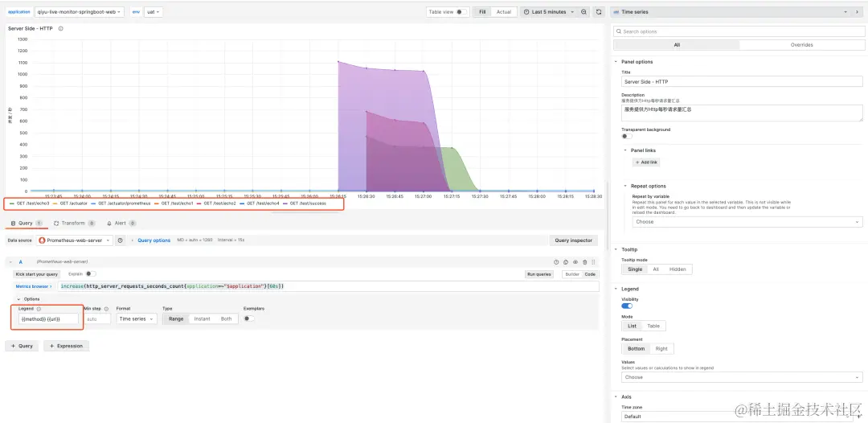
Task: Zoom out the time range
Action: 584,11
